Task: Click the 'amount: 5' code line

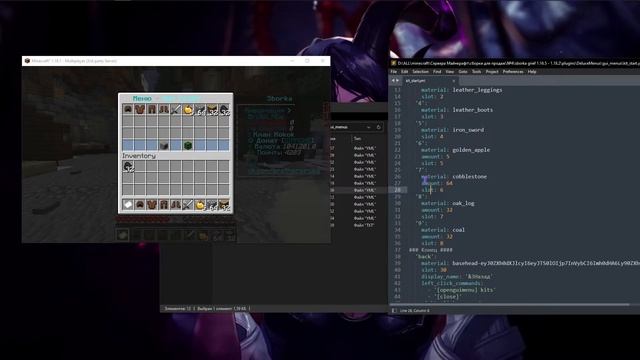Action: click(435, 156)
